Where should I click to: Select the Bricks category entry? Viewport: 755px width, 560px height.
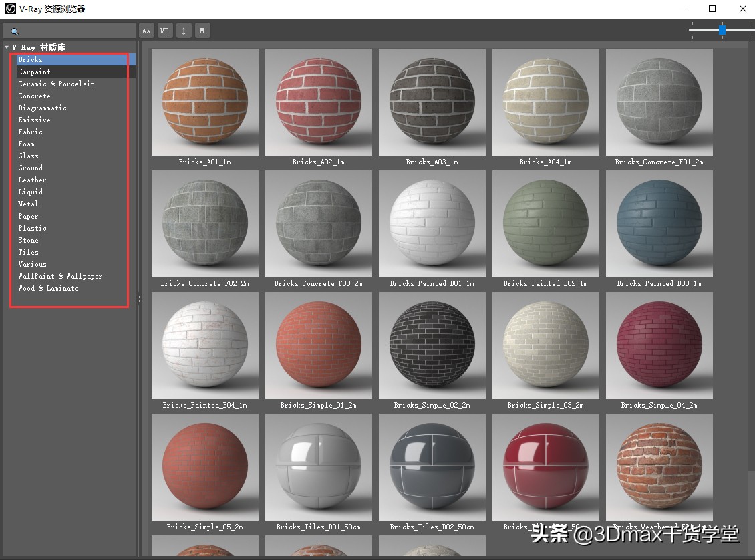coord(29,59)
